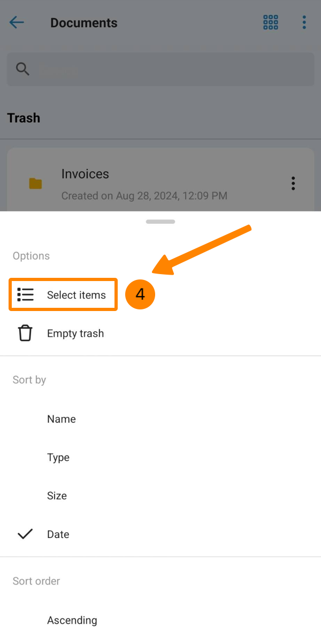Screen dimensions: 321x644
Task: Open the top-right overflow menu
Action: 304,22
